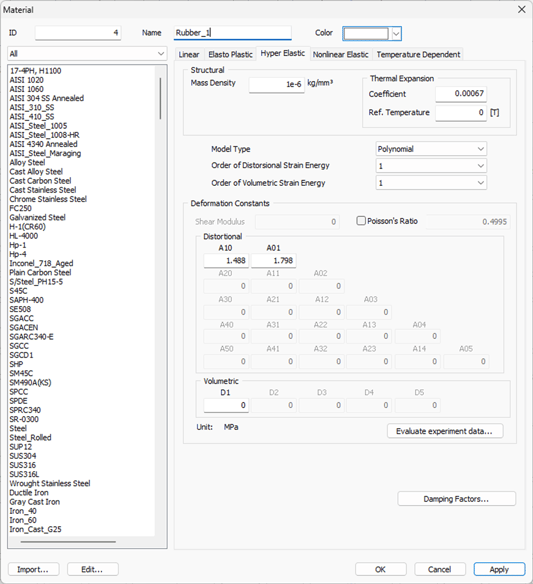Open the Temperature Dependent tab
Viewport: 533px width, 584px height.
coord(418,54)
